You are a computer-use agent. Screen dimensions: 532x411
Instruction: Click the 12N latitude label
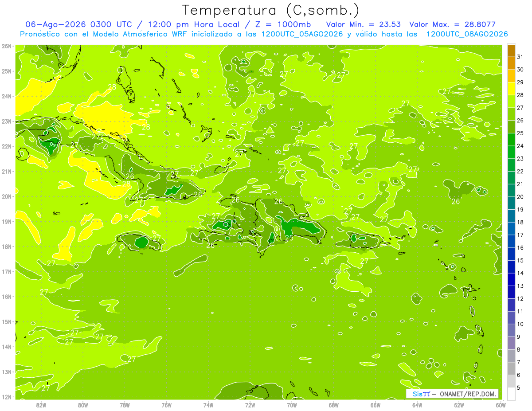(x=7, y=397)
